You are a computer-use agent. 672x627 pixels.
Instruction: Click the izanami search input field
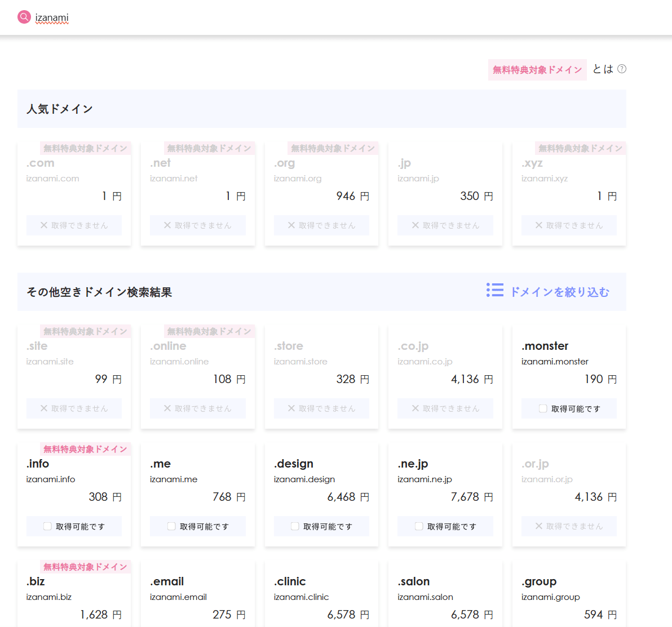(x=52, y=18)
